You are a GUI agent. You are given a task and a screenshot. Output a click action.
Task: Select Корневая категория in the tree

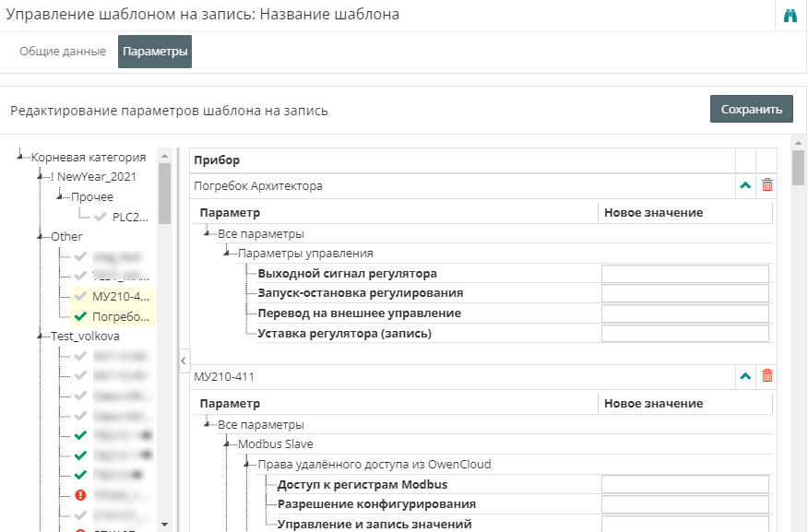[x=89, y=157]
